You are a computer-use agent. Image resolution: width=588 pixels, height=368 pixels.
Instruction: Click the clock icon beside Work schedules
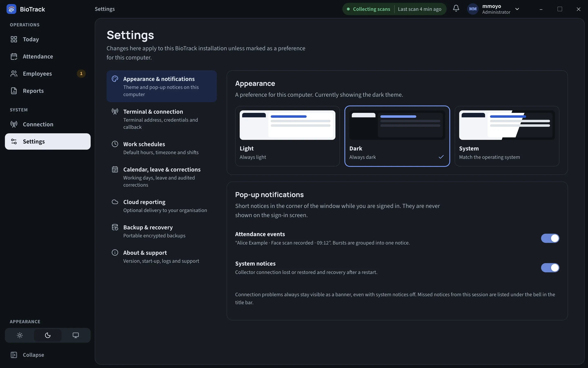pos(115,144)
